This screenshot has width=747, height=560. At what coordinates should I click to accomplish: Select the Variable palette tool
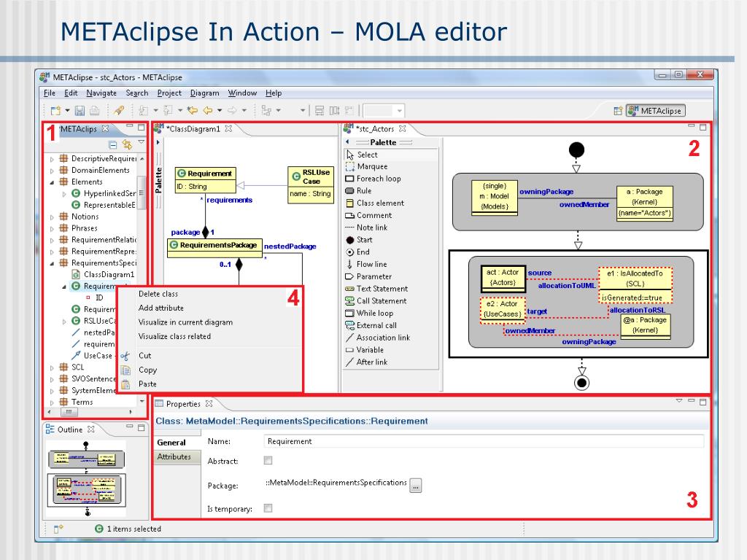point(364,350)
